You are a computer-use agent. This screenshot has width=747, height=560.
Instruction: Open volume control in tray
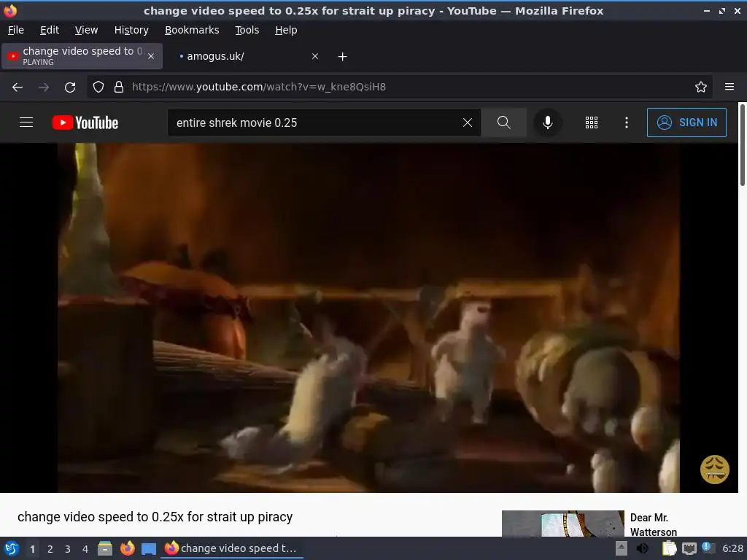pos(643,548)
